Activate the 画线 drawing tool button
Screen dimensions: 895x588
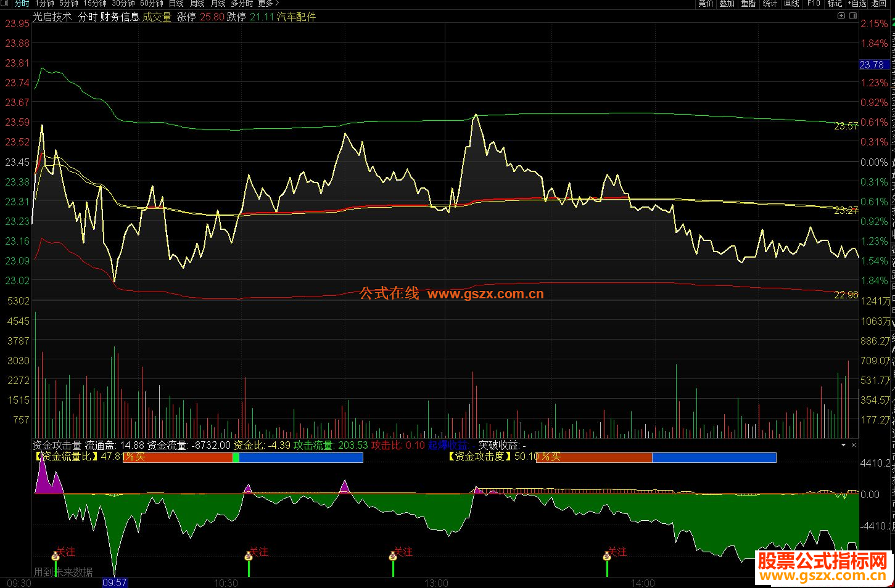click(792, 4)
